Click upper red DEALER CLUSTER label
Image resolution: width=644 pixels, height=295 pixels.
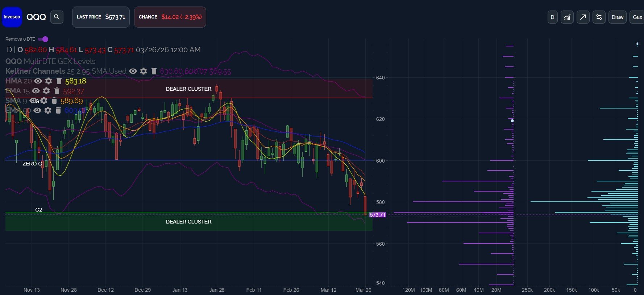(188, 89)
